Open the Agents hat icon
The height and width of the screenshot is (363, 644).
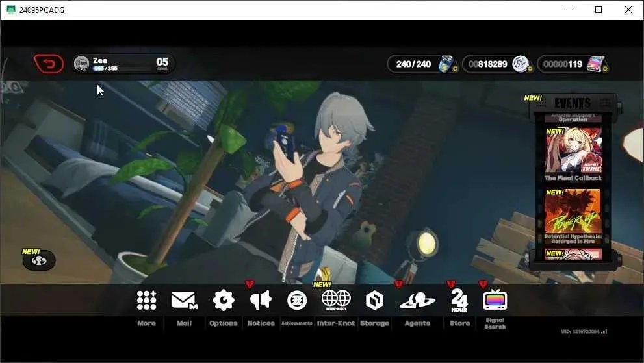coord(417,300)
